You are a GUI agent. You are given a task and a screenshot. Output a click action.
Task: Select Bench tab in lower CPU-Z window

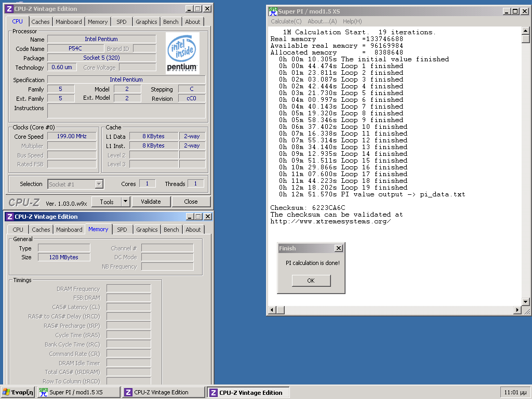[x=171, y=230]
